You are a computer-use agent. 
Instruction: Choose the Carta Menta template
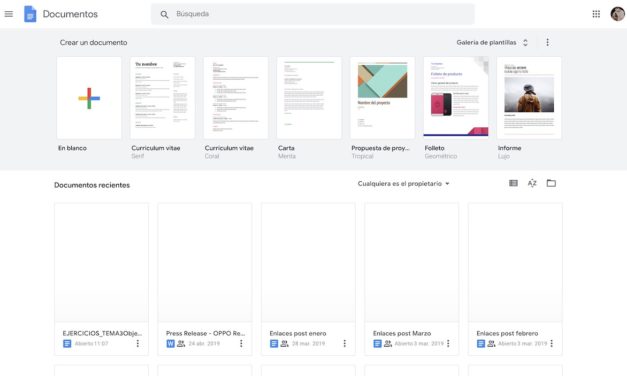(x=309, y=98)
